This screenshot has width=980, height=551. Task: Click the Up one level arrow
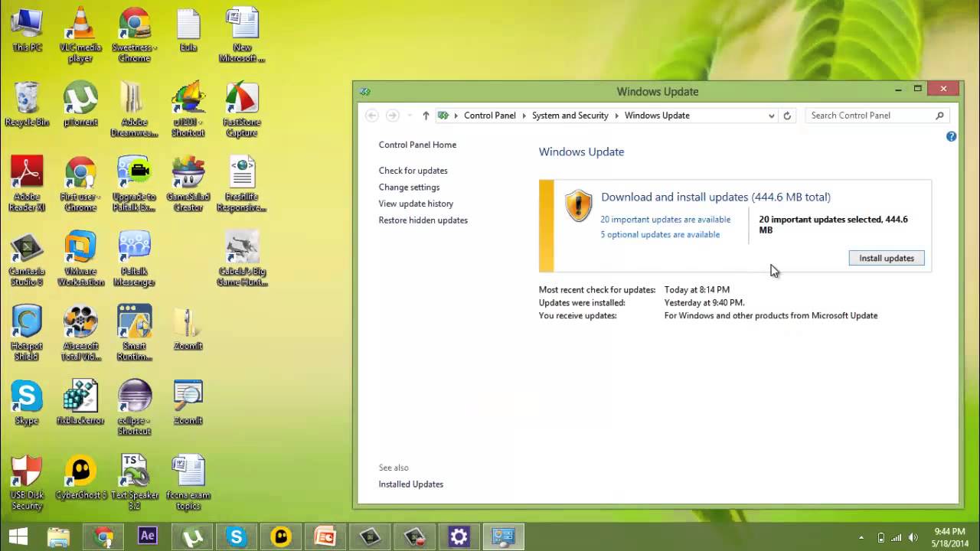pos(426,116)
